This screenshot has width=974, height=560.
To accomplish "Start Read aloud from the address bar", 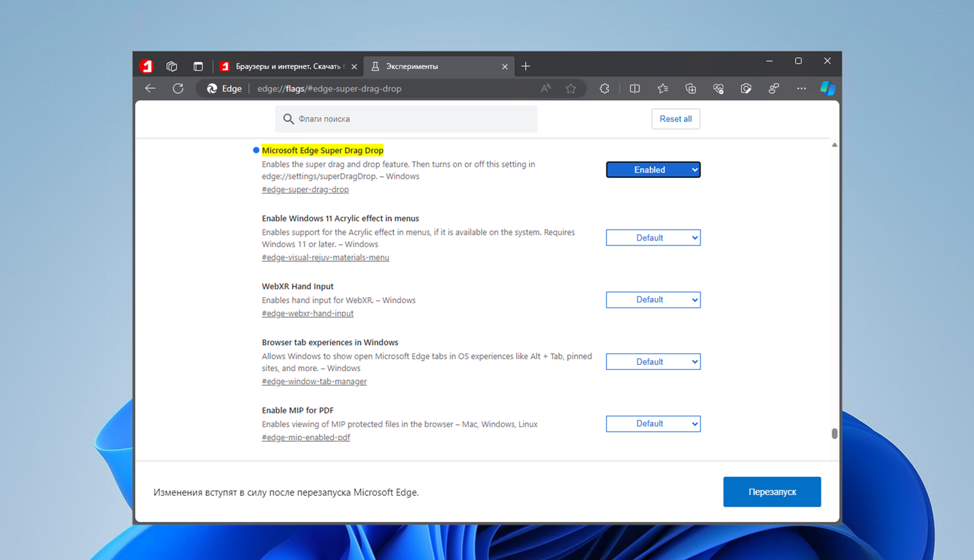I will [545, 88].
